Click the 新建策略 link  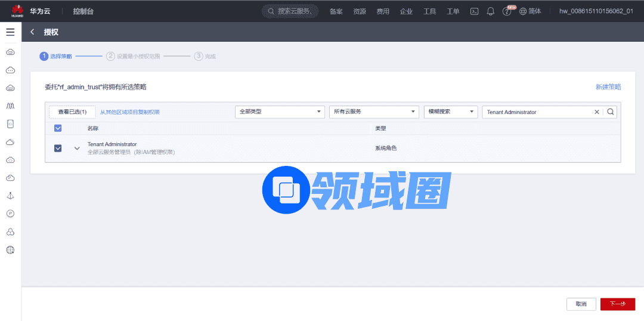pyautogui.click(x=608, y=87)
